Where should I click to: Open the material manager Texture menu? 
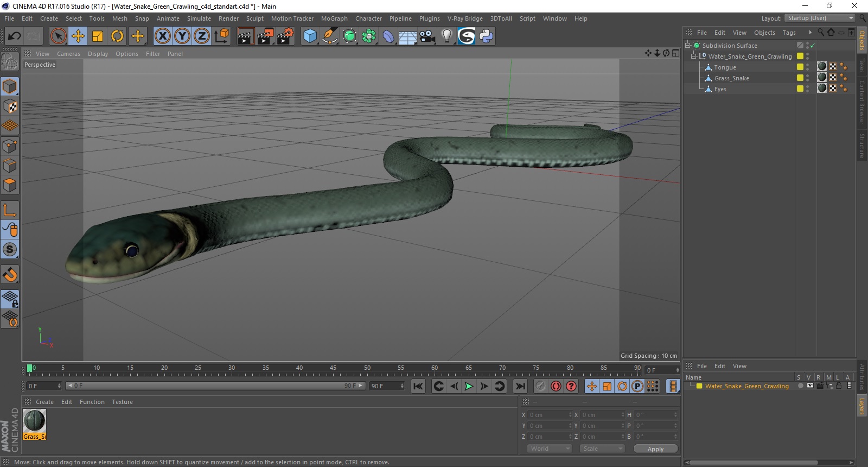[x=122, y=402]
